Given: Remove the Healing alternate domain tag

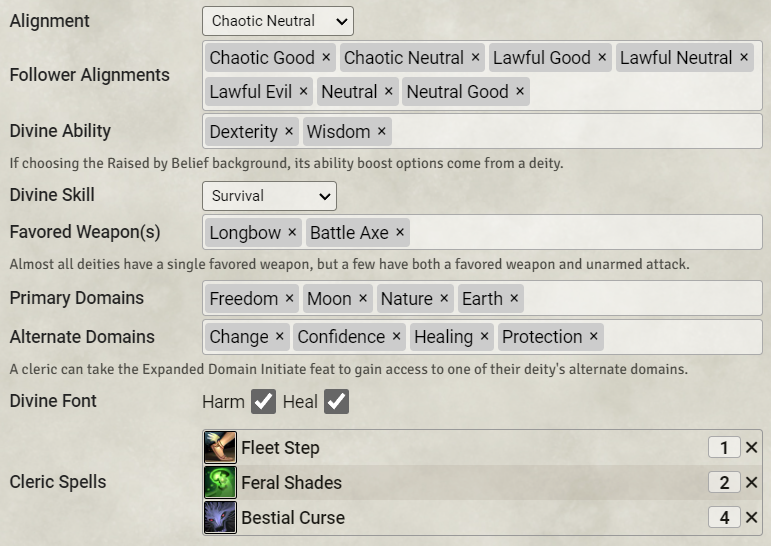Looking at the screenshot, I should pos(485,337).
